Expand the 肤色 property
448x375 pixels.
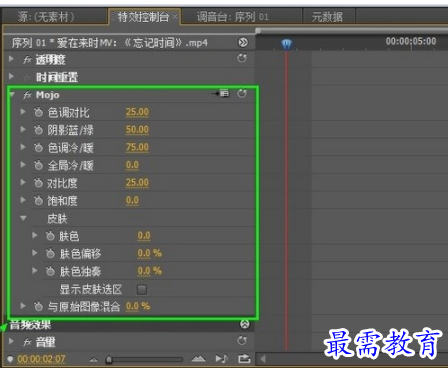(35, 235)
